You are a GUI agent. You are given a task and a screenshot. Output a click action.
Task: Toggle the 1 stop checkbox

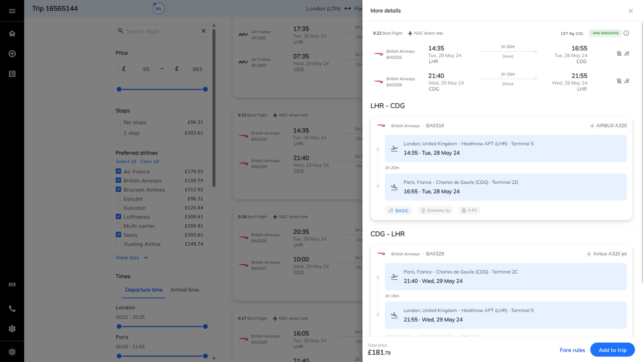(118, 133)
